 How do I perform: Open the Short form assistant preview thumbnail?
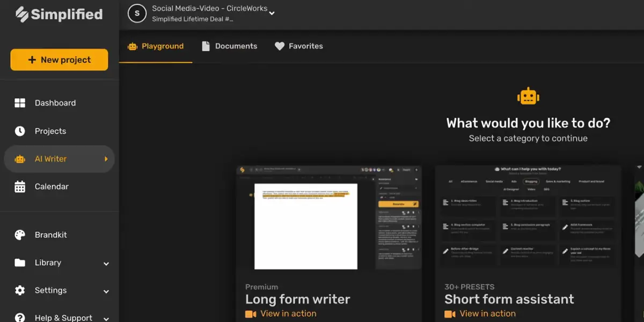click(x=528, y=219)
